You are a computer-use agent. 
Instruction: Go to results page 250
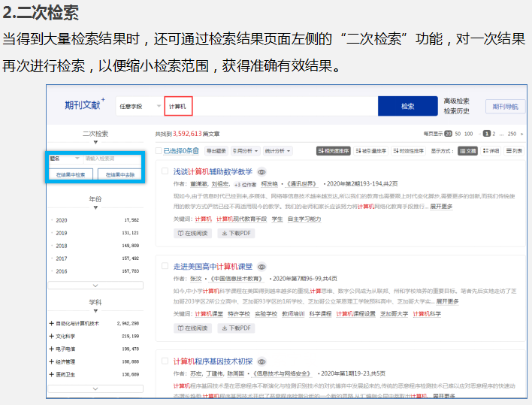click(512, 134)
